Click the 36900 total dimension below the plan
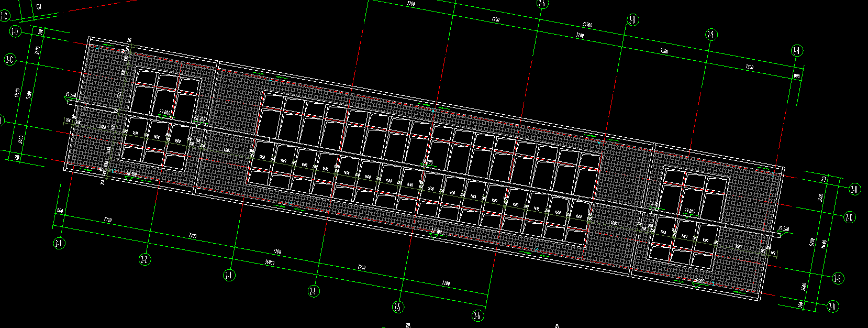Viewport: 868px width, 328px height. pos(270,261)
